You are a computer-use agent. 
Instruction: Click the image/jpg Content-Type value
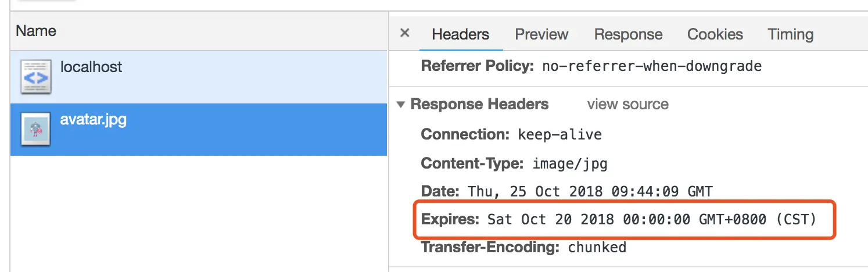click(569, 164)
